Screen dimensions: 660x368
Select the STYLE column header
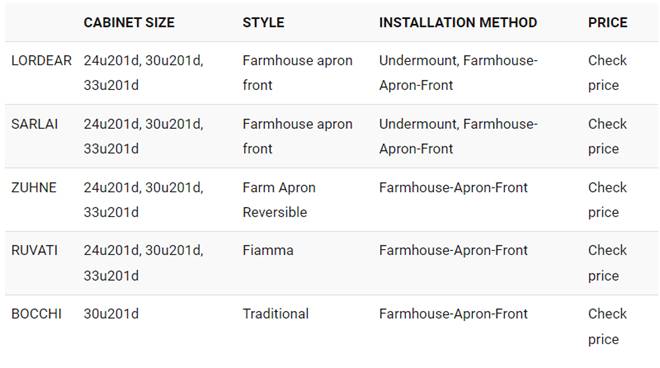pos(263,22)
